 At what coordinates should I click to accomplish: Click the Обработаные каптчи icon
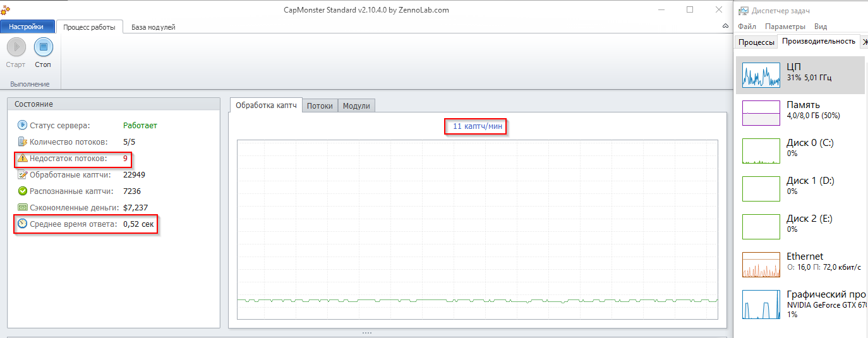[23, 174]
